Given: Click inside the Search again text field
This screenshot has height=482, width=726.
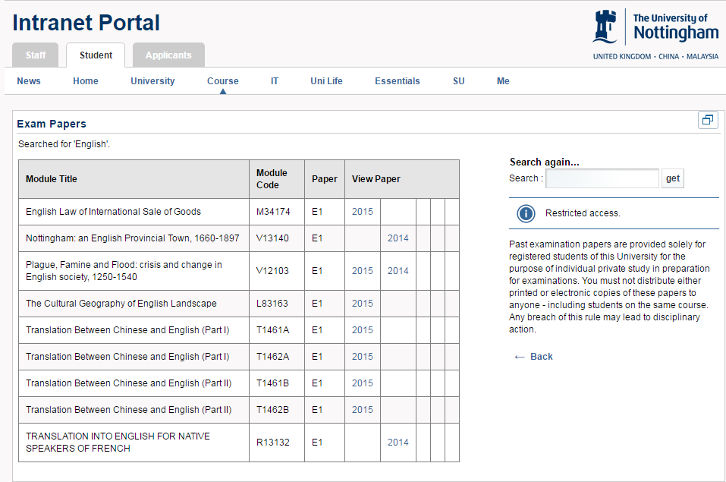Looking at the screenshot, I should [x=602, y=178].
